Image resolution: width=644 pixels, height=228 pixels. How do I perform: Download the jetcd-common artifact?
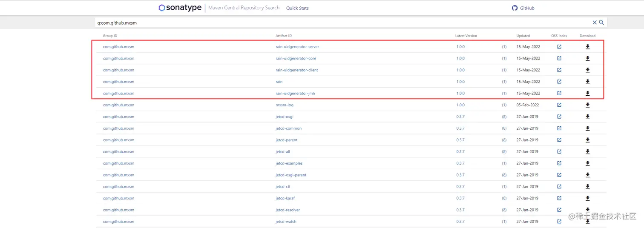click(x=587, y=128)
